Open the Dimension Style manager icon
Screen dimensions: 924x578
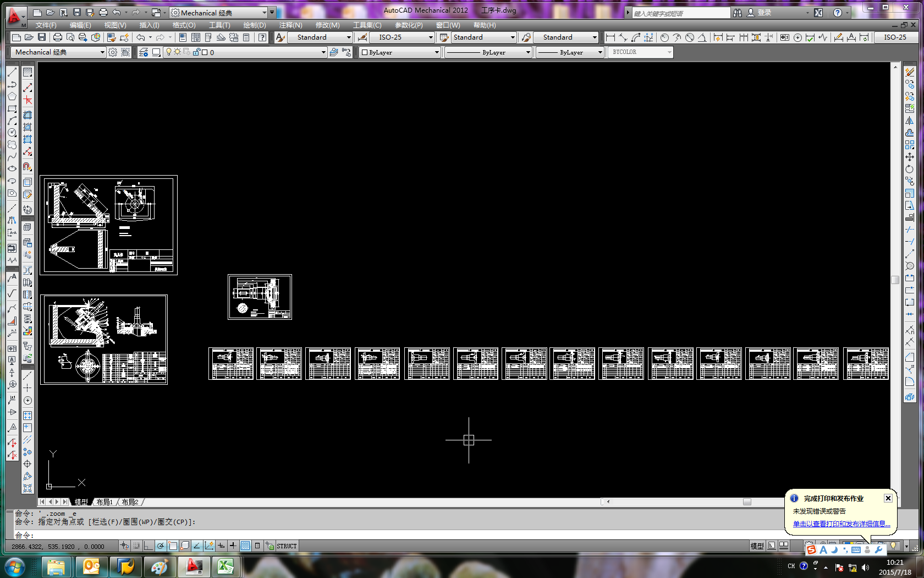click(362, 37)
